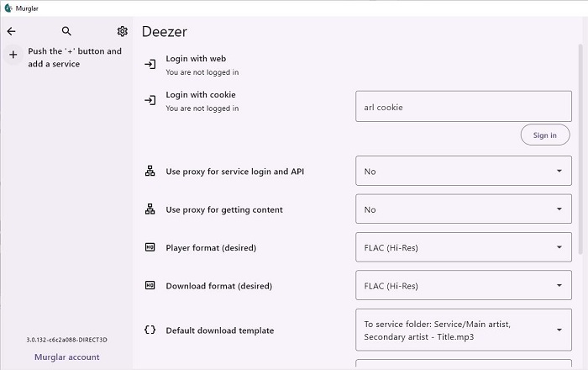
Task: Click the HQ icon beside Player format
Action: pos(150,247)
